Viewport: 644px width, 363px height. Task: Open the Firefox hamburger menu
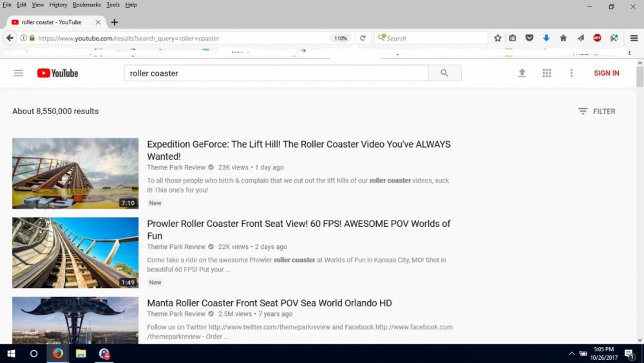634,38
